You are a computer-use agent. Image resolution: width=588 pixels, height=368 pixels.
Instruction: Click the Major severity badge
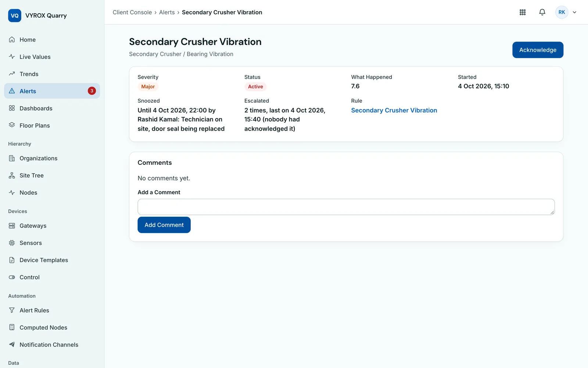tap(148, 87)
